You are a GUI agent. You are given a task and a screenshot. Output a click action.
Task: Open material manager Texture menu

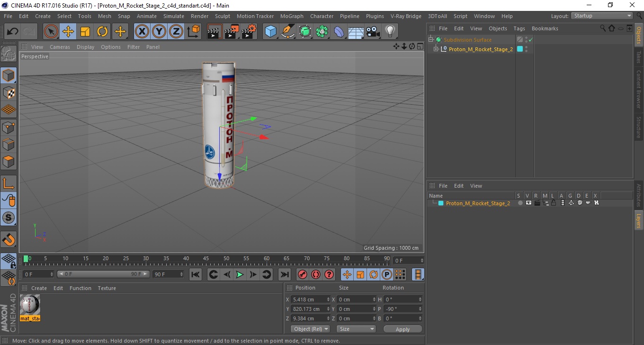[107, 288]
